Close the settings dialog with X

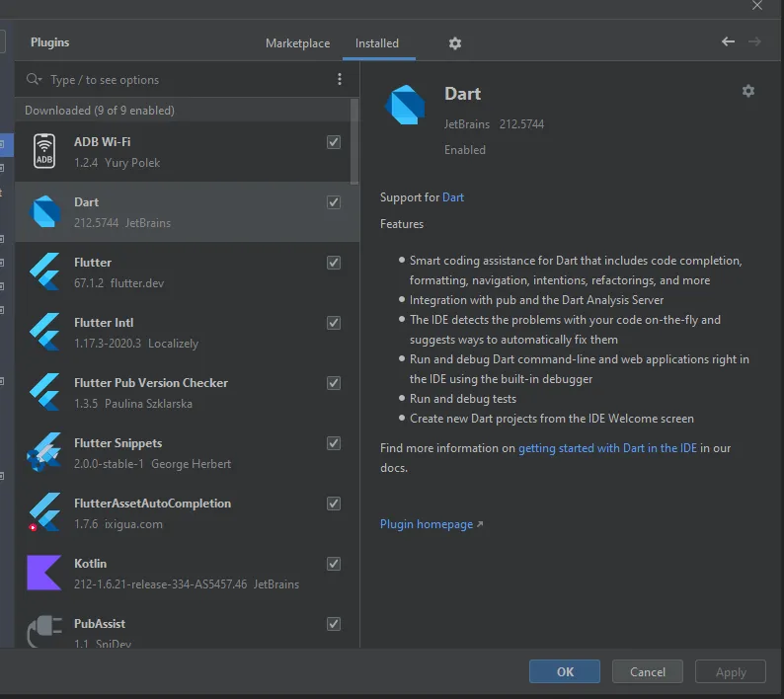[x=757, y=6]
